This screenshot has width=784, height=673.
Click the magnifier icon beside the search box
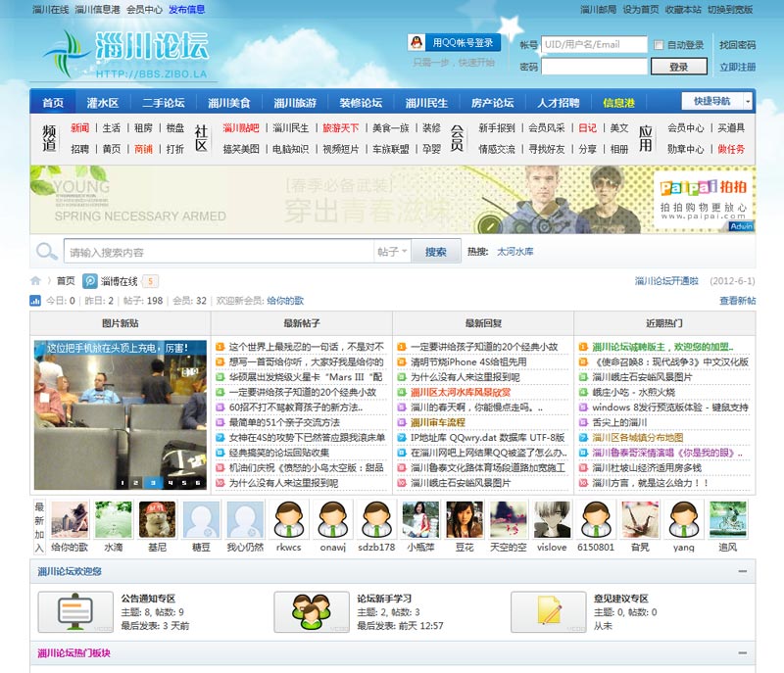coord(46,252)
